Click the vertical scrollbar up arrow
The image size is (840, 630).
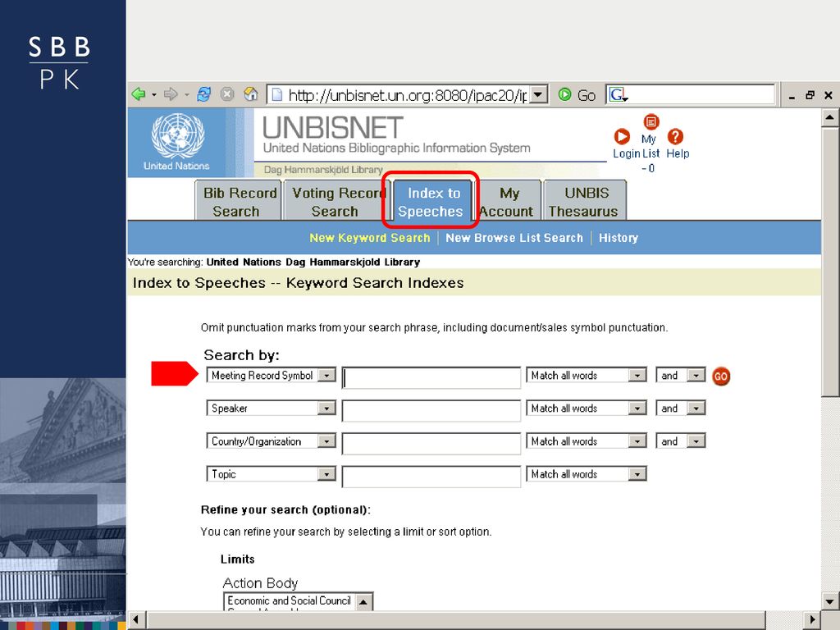coord(830,117)
